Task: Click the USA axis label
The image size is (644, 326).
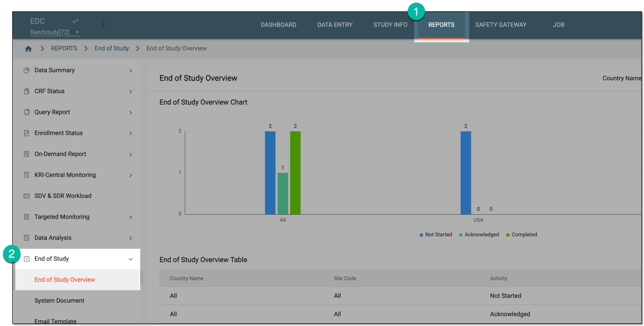Action: click(x=478, y=220)
